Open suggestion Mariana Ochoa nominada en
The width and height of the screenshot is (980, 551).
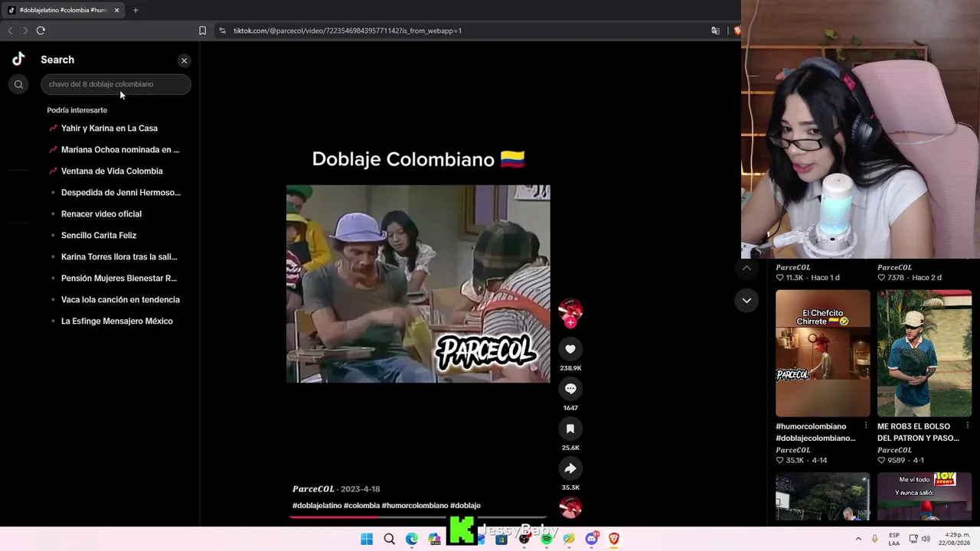[120, 150]
